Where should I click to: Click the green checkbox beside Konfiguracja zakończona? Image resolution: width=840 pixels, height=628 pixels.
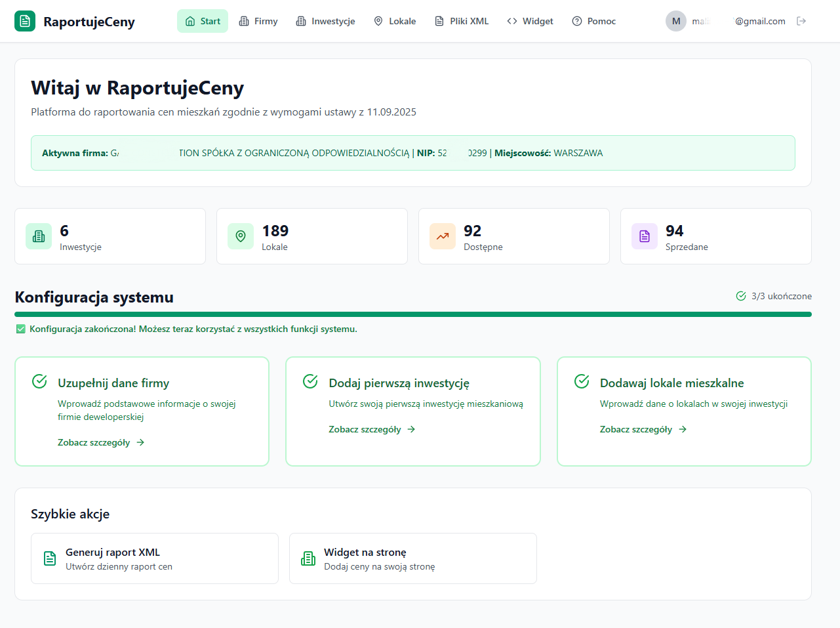pos(21,329)
